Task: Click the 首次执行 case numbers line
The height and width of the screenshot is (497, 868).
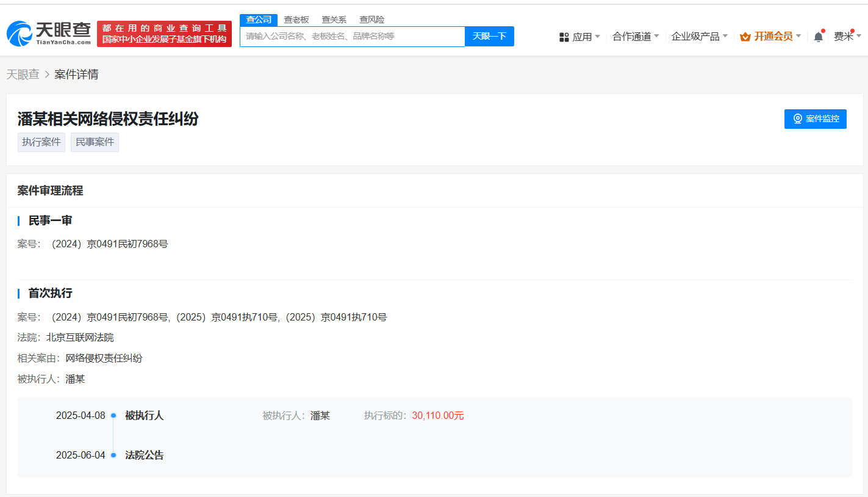Action: (220, 317)
